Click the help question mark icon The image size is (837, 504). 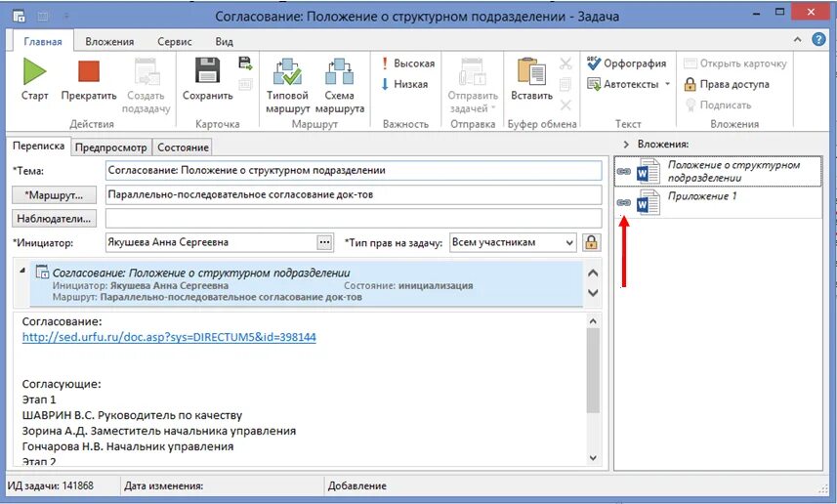click(818, 39)
